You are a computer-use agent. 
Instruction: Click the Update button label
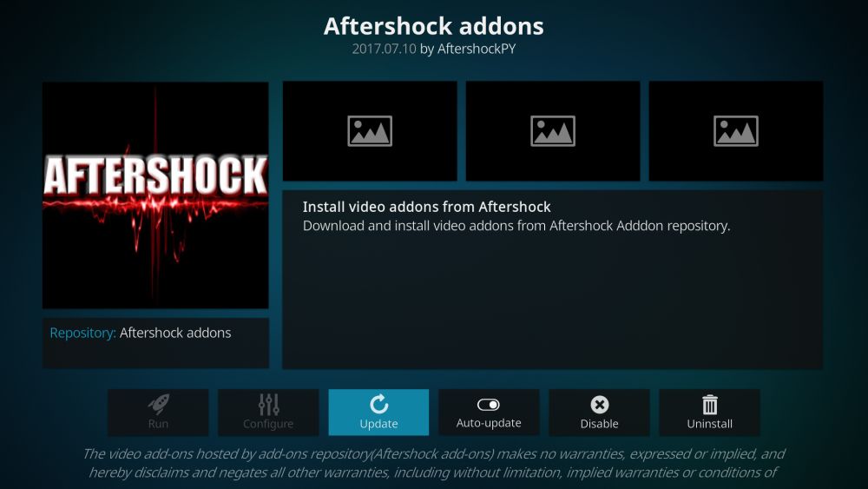click(378, 424)
